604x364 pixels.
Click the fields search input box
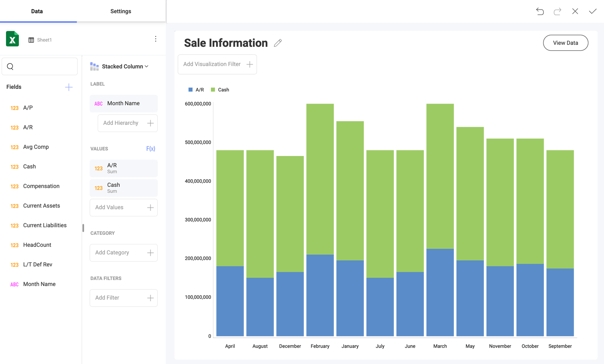tap(40, 66)
